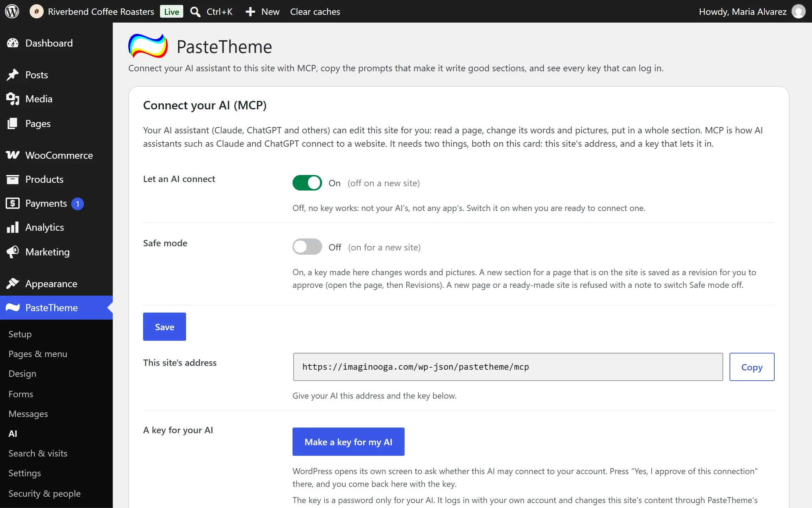Click the search magnifier icon
Viewport: 812px width, 508px height.
click(x=195, y=12)
